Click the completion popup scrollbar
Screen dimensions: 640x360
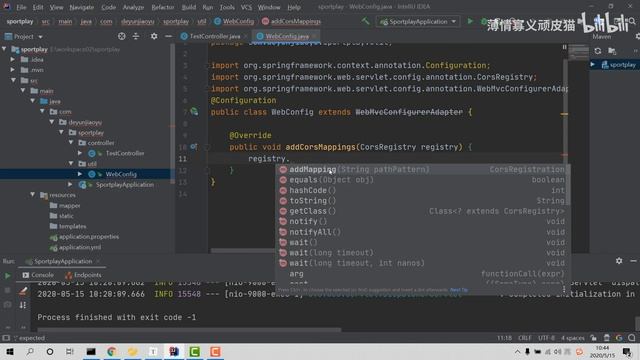[568, 185]
